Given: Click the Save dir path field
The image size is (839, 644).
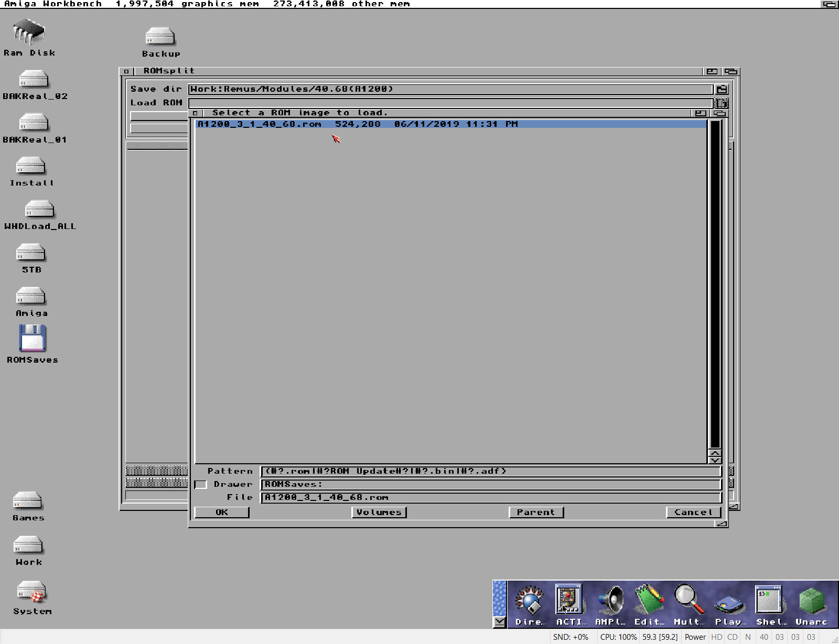Looking at the screenshot, I should click(x=451, y=90).
